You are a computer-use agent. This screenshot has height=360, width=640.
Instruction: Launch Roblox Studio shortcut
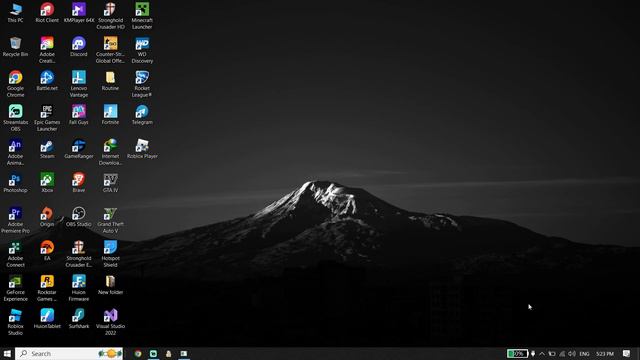(16, 322)
